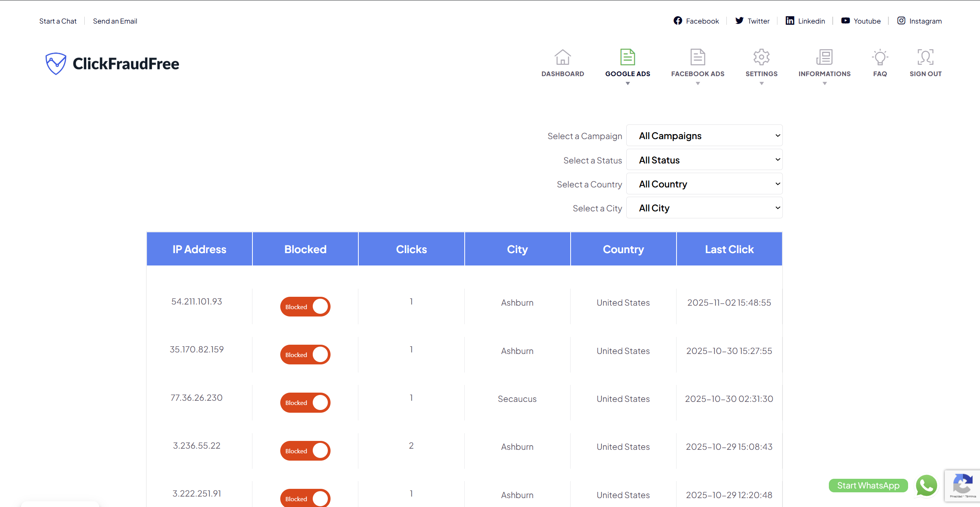The width and height of the screenshot is (980, 507).
Task: Click the Start WhatsApp button
Action: (868, 486)
